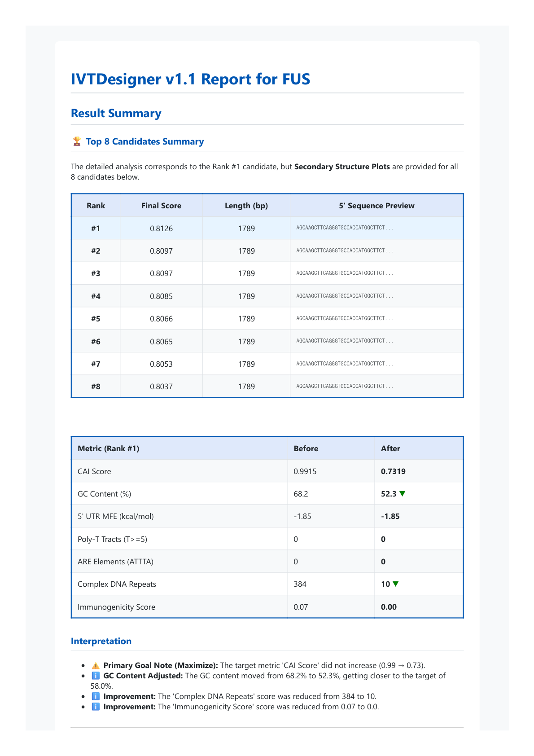Click the sequence preview for rank #4

(x=345, y=296)
